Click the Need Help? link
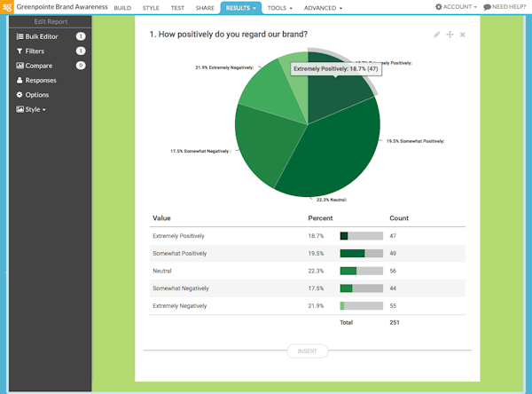 (505, 7)
